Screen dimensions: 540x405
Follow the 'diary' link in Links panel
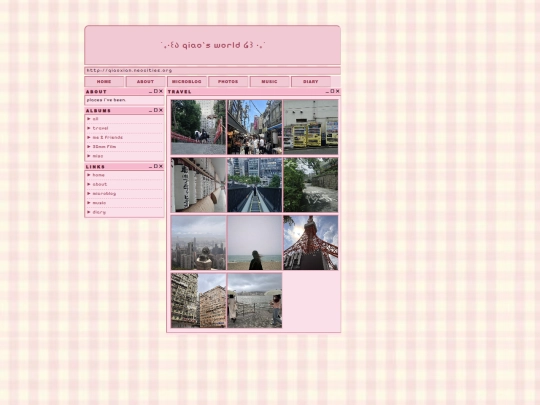click(99, 212)
